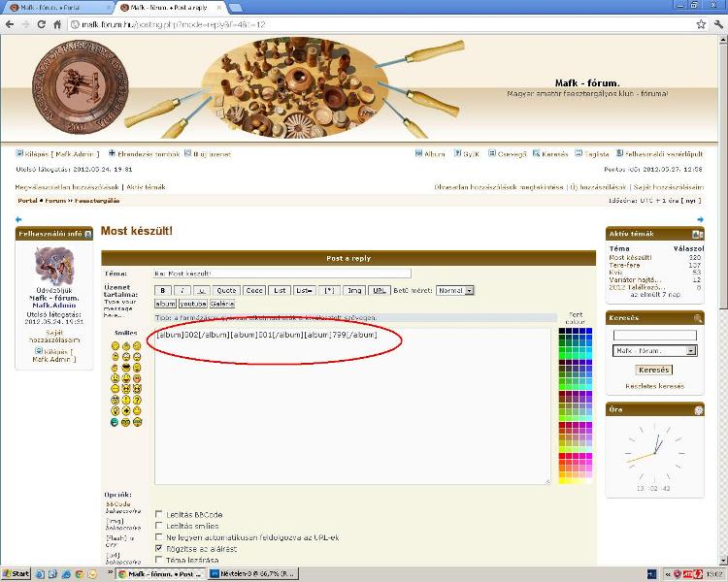Viewport: 728px width, 582px height.
Task: Insert the first smiley in Smilies panel
Action: [x=116, y=346]
